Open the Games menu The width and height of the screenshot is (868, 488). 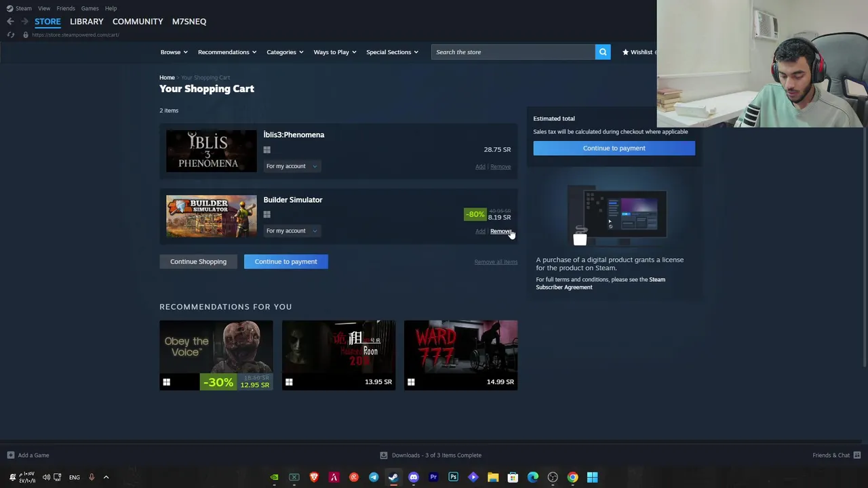tap(90, 8)
